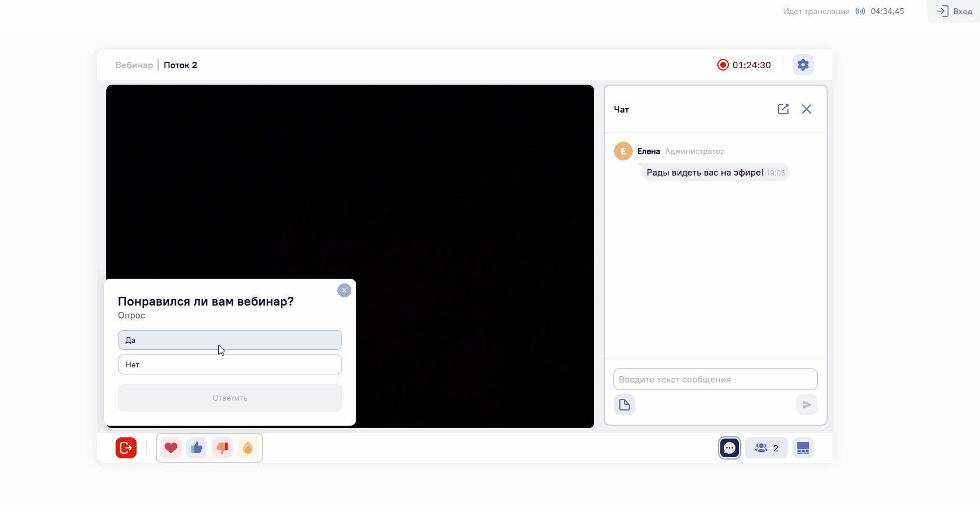
Task: Pop out the chat into a new window
Action: click(783, 109)
